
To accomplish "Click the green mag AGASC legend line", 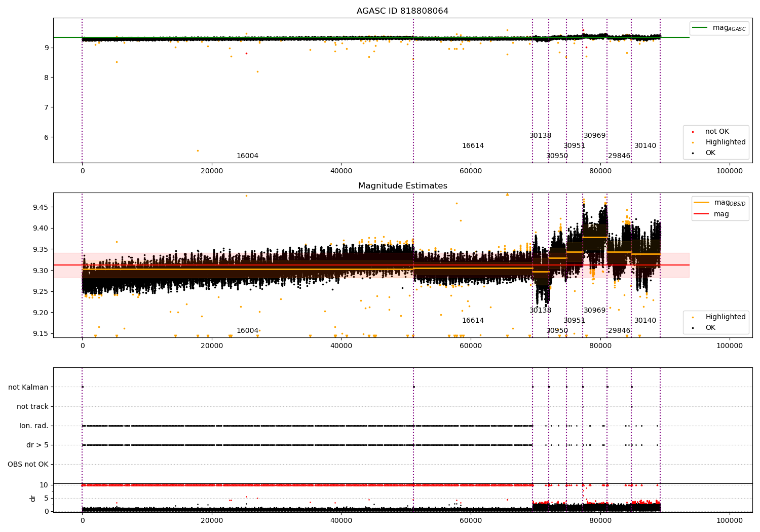I will pyautogui.click(x=701, y=28).
